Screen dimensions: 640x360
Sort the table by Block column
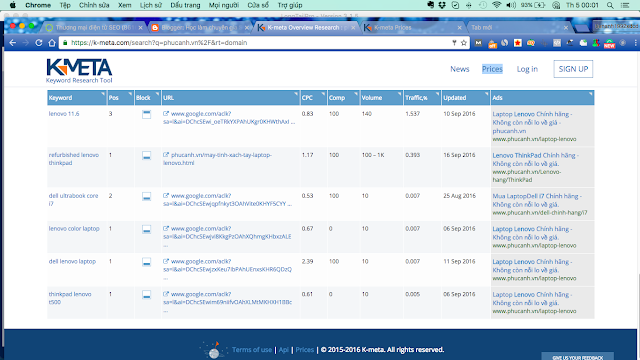[x=147, y=98]
